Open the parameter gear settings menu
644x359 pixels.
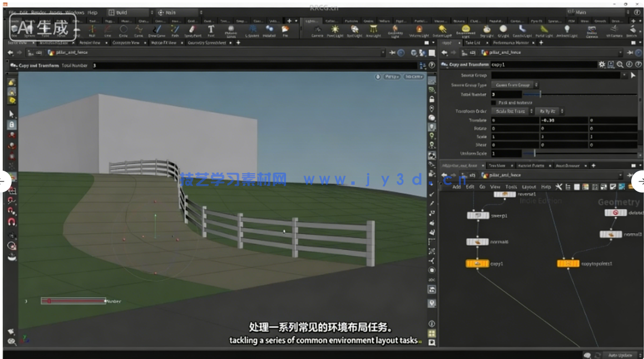tap(602, 65)
